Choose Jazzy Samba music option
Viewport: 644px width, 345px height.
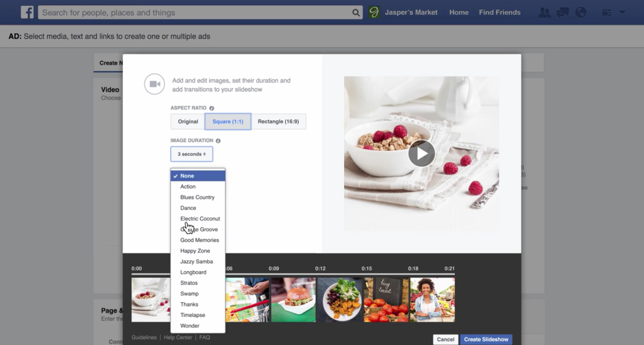198,262
